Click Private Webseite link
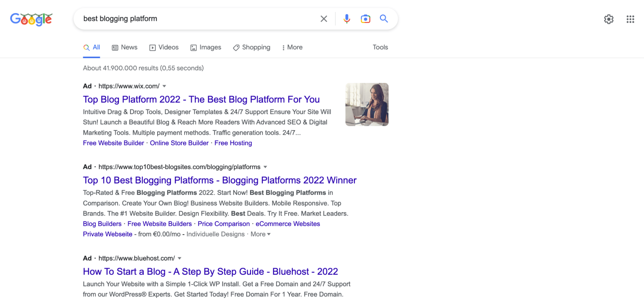This screenshot has height=303, width=644. click(108, 234)
